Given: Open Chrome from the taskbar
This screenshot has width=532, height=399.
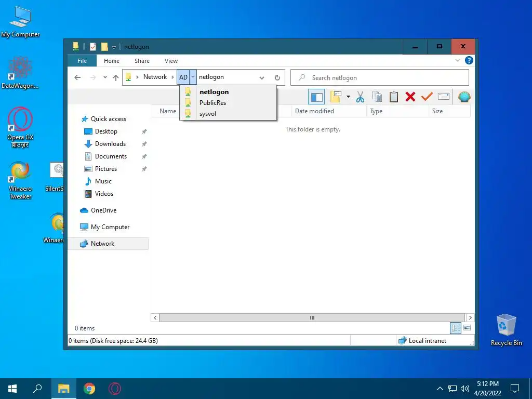Looking at the screenshot, I should click(89, 389).
